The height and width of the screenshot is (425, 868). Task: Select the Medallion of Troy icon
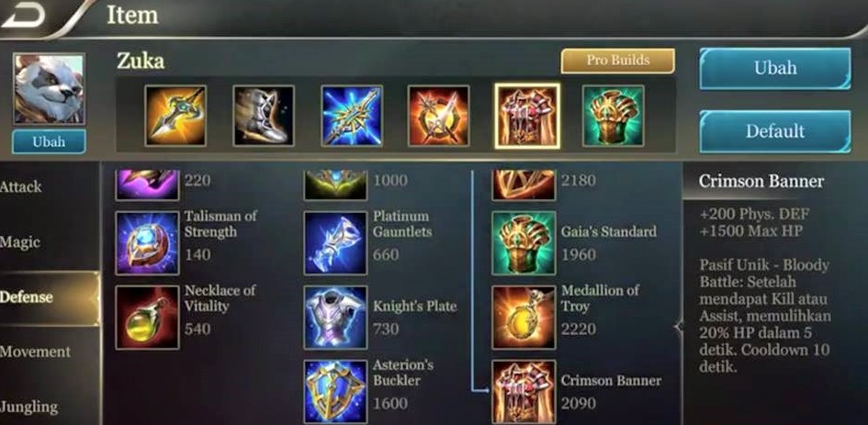coord(524,318)
